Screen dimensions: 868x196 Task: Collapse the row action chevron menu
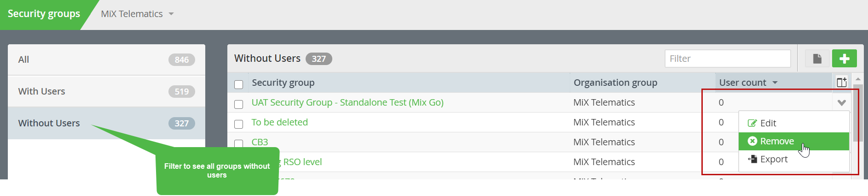(842, 103)
